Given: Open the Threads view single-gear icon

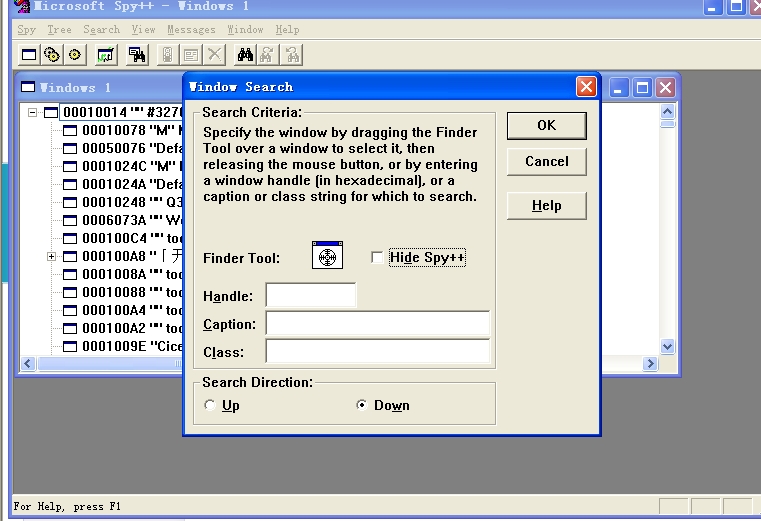Looking at the screenshot, I should 75,55.
